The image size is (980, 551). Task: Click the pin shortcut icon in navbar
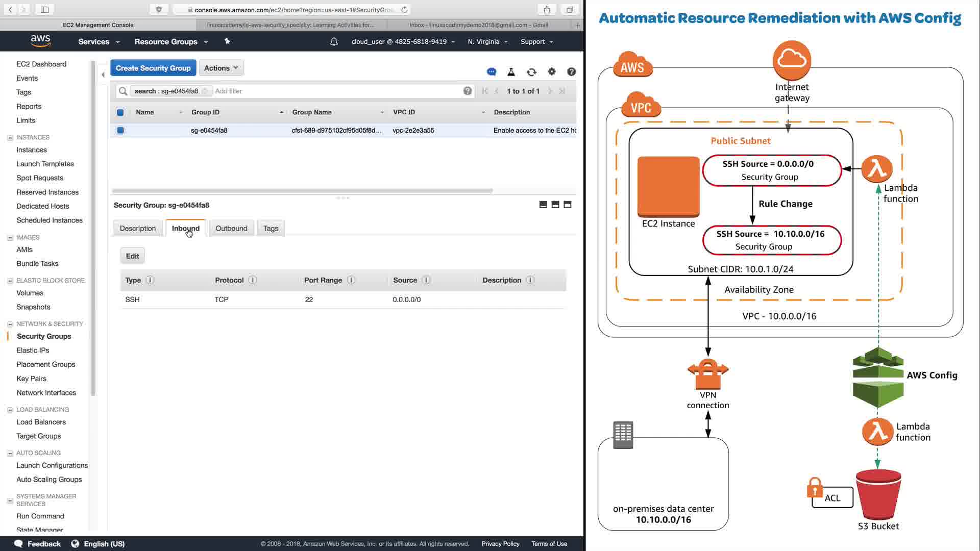(227, 41)
